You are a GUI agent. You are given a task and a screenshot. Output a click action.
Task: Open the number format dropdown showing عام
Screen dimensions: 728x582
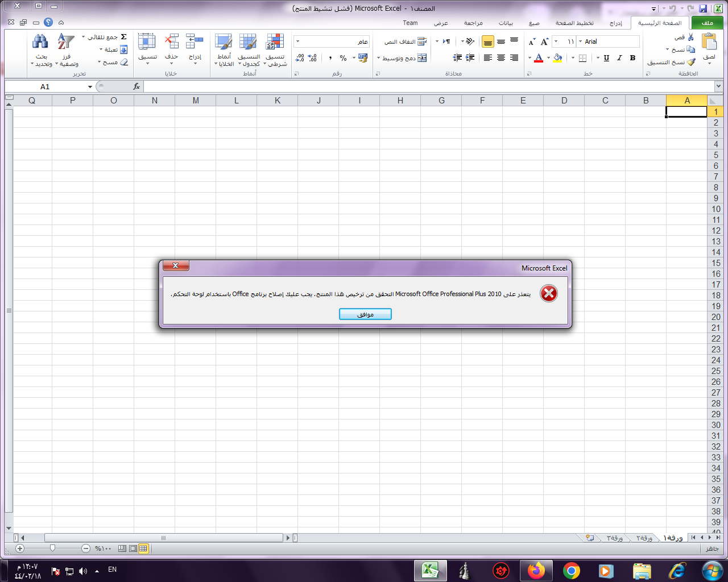pos(297,41)
